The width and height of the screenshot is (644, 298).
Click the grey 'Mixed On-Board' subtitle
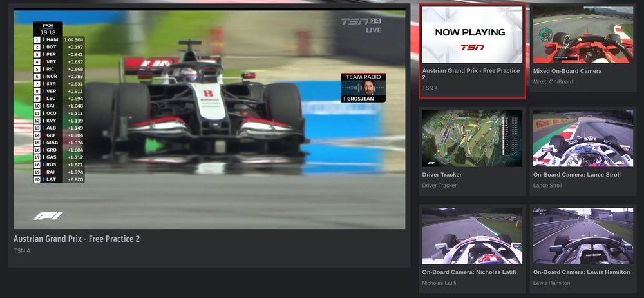pyautogui.click(x=553, y=81)
